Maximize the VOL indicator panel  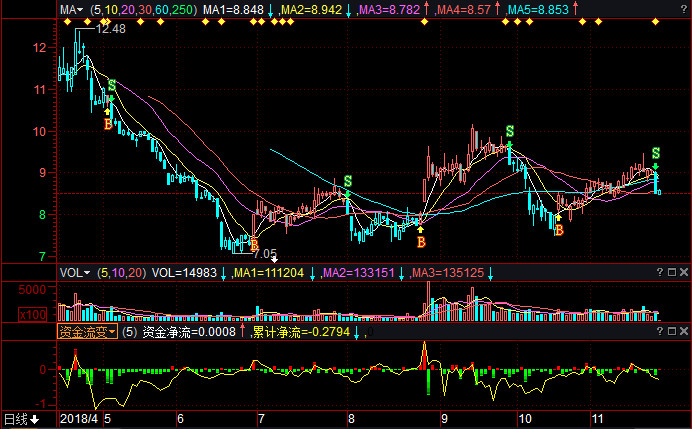[x=672, y=272]
